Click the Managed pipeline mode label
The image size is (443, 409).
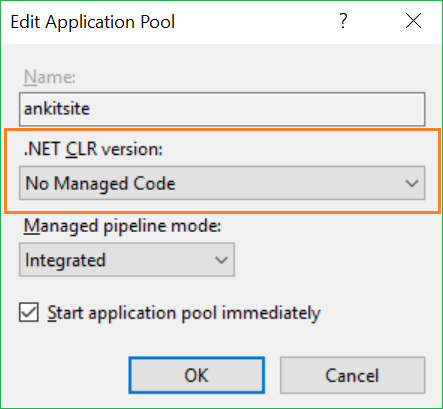122,226
